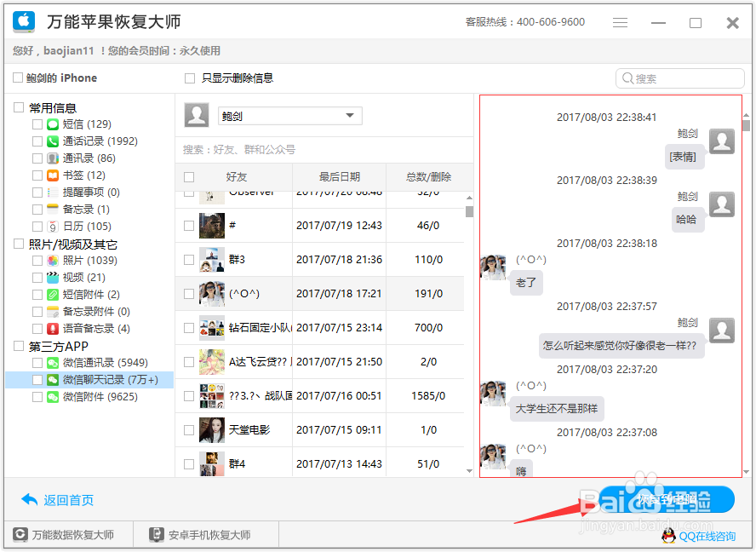Check the box for friend (^O^) row
The image size is (756, 552).
point(189,294)
